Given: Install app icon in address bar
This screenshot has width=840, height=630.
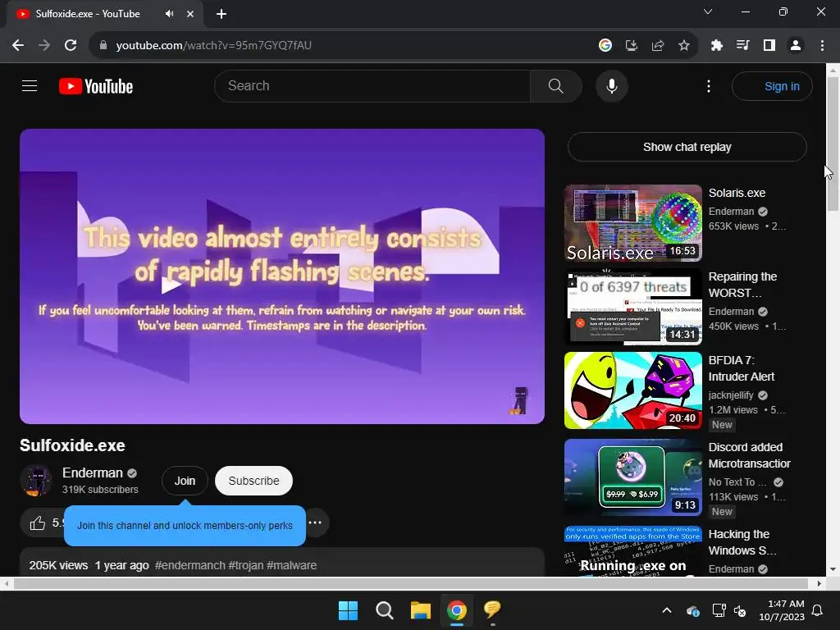Looking at the screenshot, I should [x=631, y=45].
